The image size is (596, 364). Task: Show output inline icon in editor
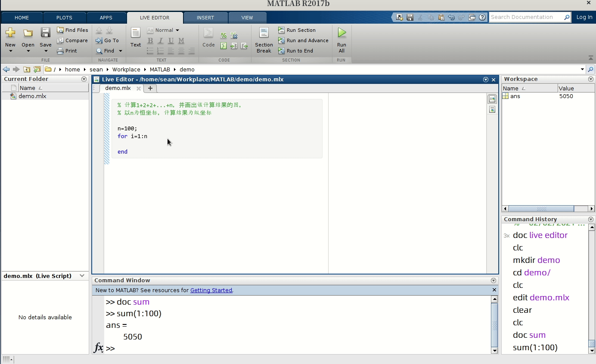tap(492, 110)
